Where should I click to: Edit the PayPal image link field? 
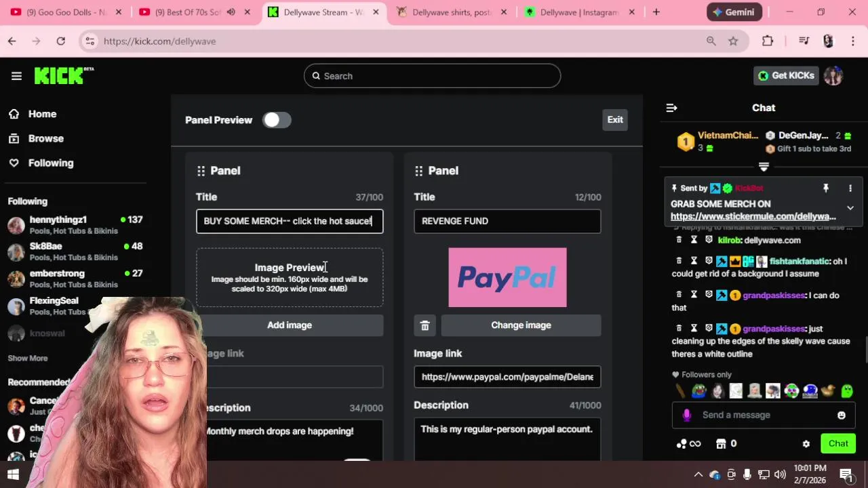tap(507, 377)
